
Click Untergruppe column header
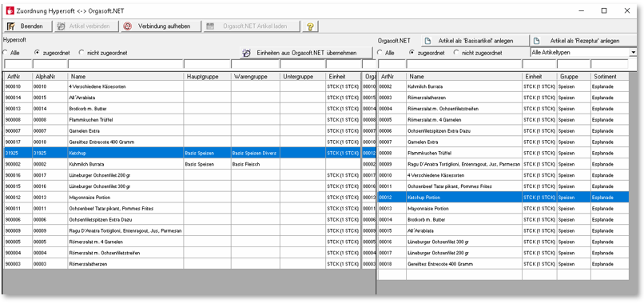(x=303, y=77)
